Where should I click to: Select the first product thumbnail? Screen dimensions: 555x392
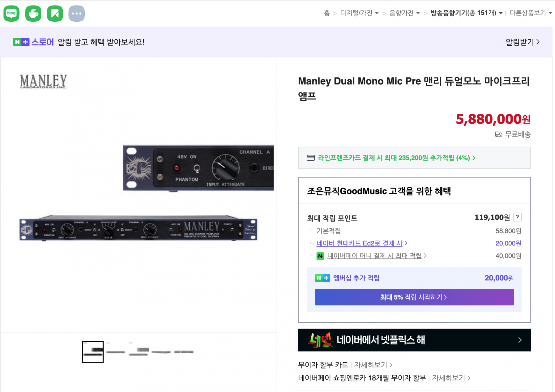click(x=93, y=352)
